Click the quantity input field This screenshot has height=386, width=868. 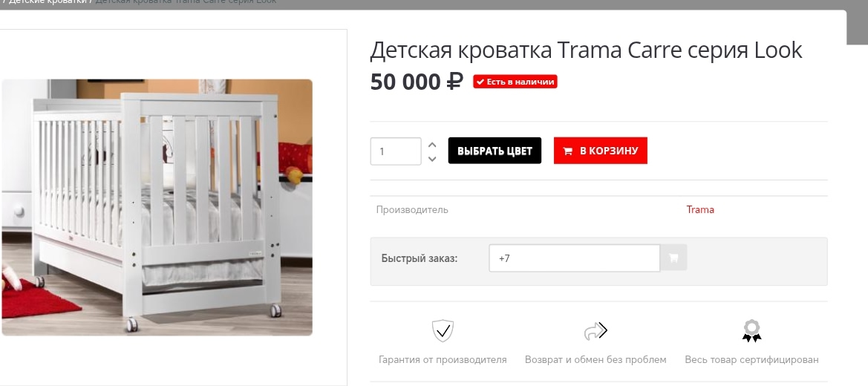[x=396, y=151]
